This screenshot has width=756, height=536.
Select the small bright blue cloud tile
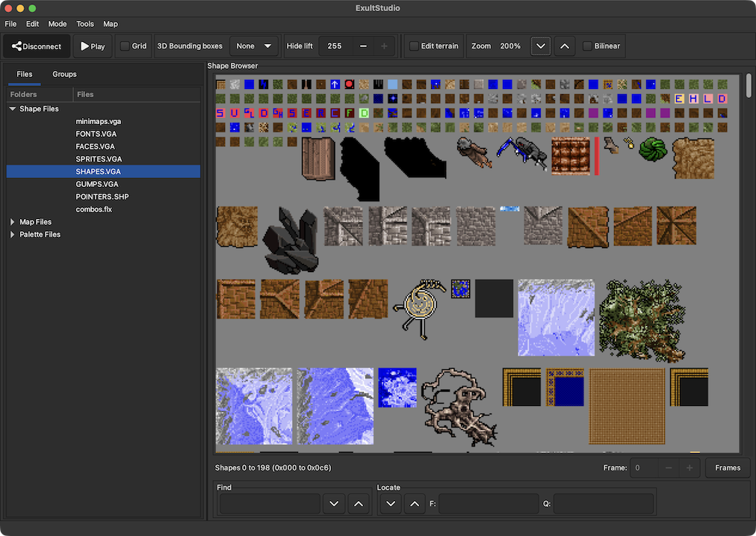(509, 209)
